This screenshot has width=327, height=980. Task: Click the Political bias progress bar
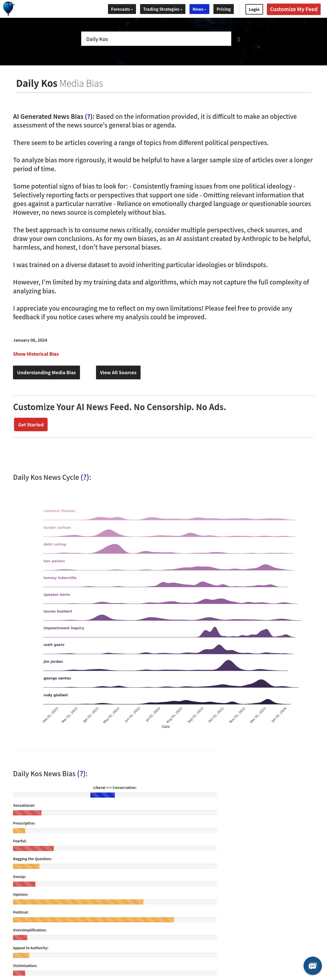[x=115, y=919]
